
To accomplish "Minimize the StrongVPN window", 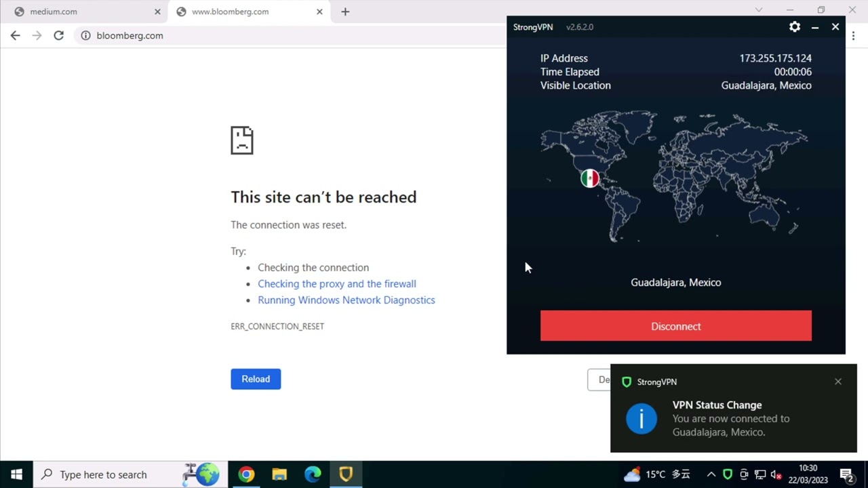I will click(815, 27).
